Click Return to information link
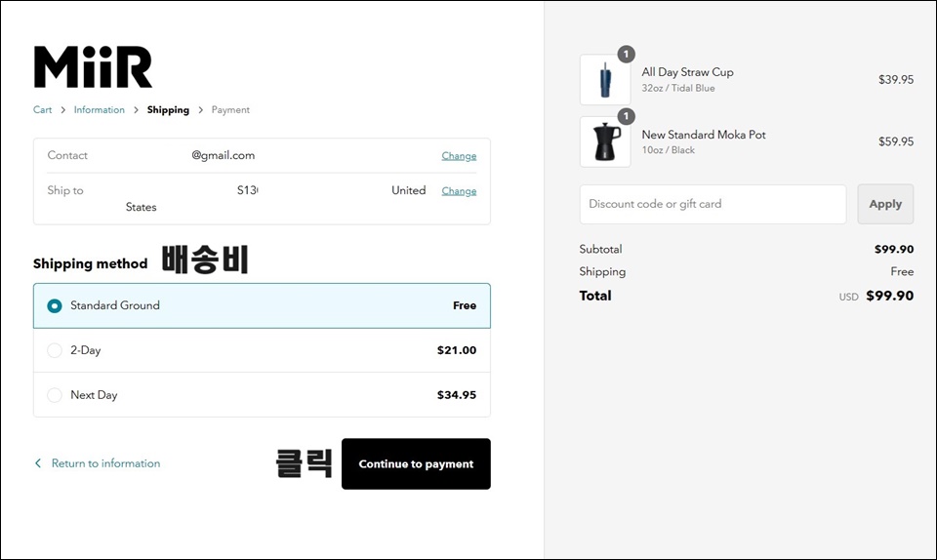 [x=105, y=463]
